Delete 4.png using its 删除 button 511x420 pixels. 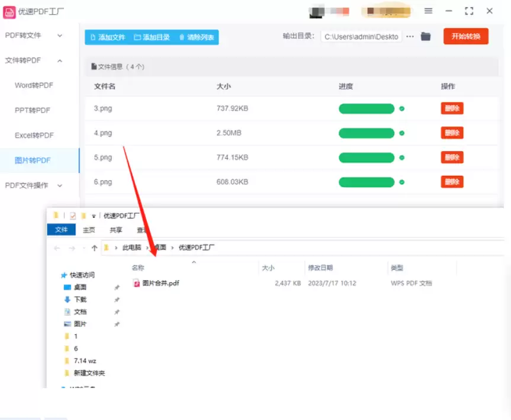pyautogui.click(x=452, y=133)
